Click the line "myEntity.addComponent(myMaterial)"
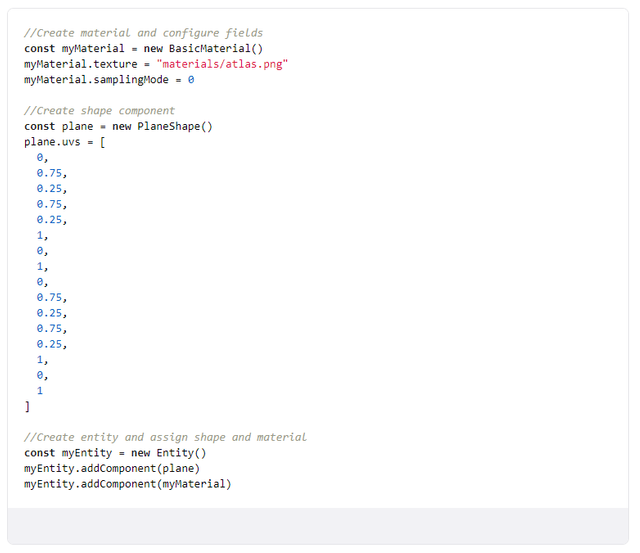 pyautogui.click(x=127, y=484)
